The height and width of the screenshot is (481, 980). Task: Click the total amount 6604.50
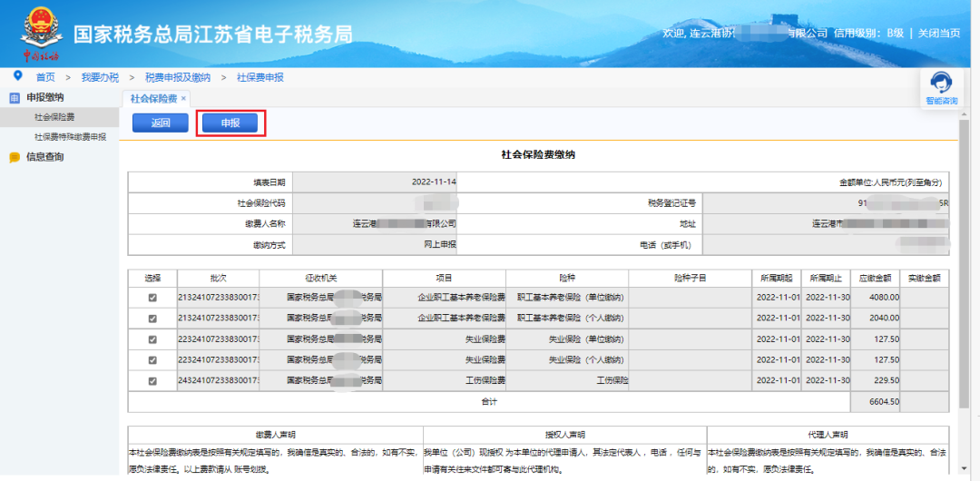(885, 401)
